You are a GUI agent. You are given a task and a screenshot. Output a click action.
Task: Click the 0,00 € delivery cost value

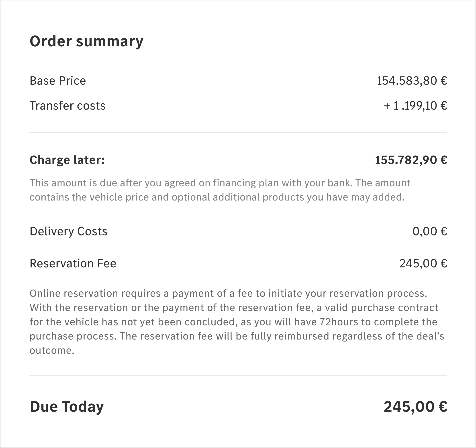(430, 231)
